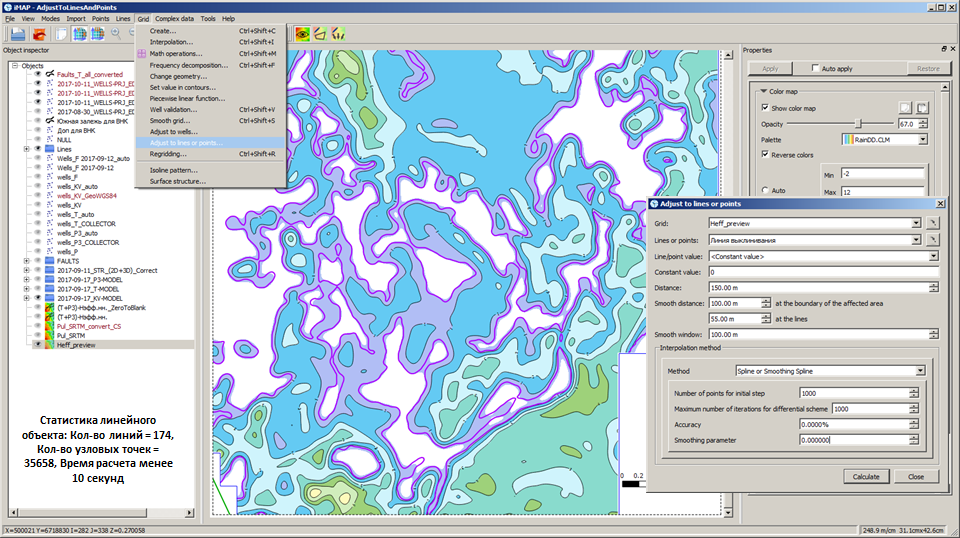Click the eye visibility toolbar icon

[x=302, y=34]
